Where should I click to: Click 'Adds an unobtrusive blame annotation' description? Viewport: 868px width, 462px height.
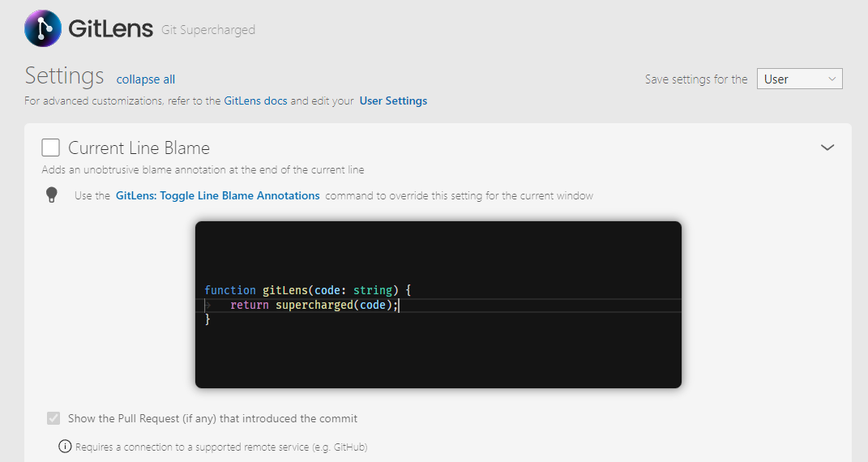pos(203,170)
